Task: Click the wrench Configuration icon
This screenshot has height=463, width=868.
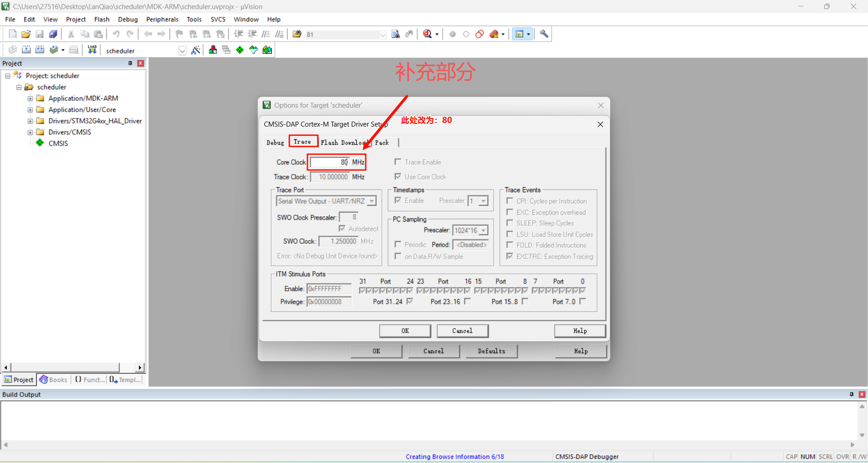Action: 544,34
